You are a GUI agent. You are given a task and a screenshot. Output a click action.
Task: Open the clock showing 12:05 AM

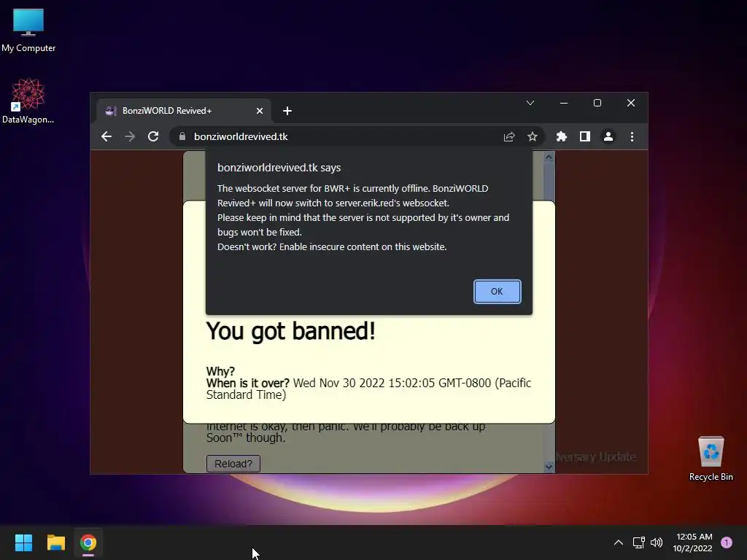coord(693,542)
